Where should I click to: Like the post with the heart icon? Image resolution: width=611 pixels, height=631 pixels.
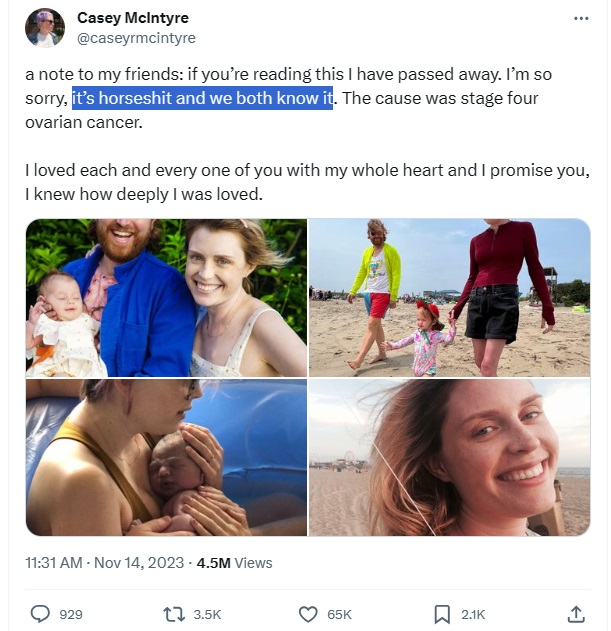tap(308, 613)
